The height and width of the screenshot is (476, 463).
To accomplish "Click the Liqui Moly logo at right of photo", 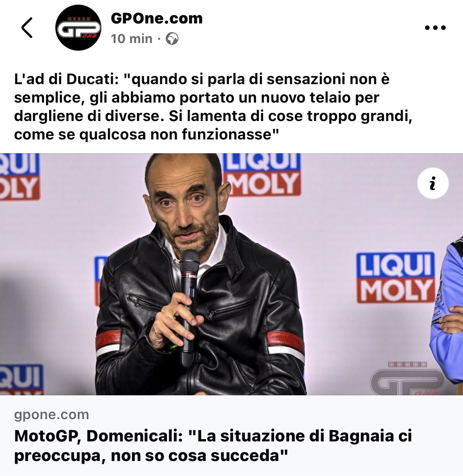I will [x=395, y=277].
